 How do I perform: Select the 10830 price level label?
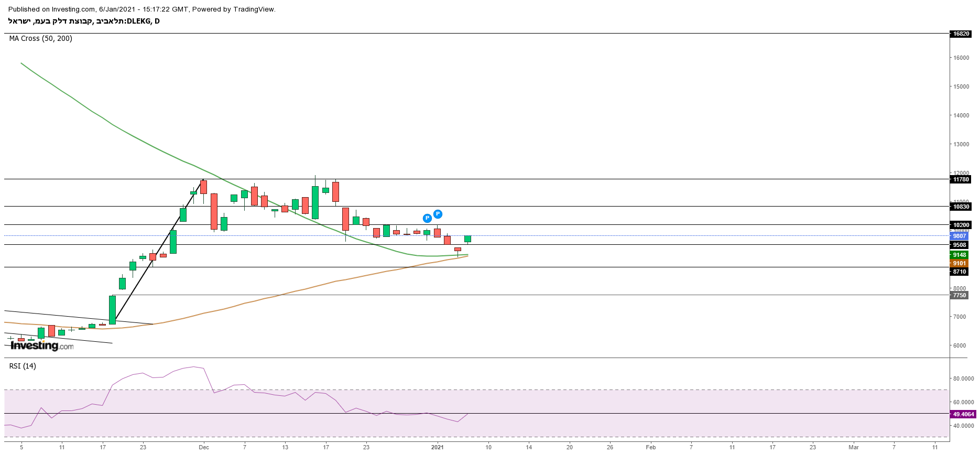(x=961, y=207)
